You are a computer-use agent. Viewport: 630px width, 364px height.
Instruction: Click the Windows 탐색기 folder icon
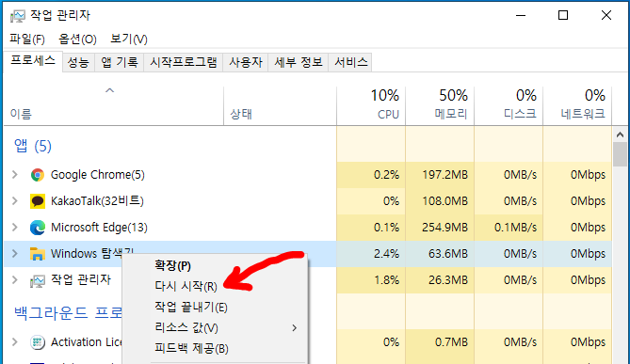point(38,254)
